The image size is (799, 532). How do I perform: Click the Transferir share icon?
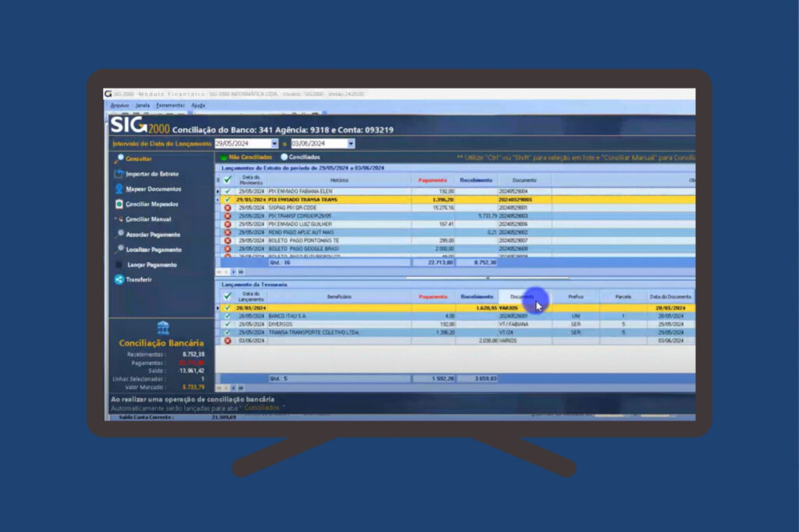click(119, 279)
